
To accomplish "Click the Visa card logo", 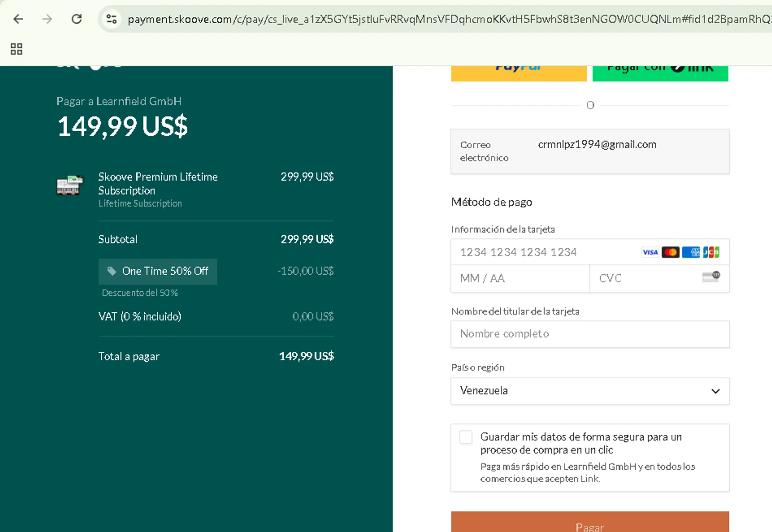I will click(650, 252).
